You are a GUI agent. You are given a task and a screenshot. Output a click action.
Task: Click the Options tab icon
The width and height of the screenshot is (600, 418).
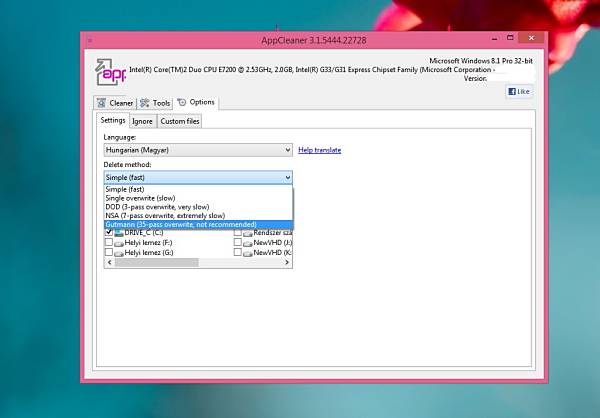pyautogui.click(x=182, y=102)
